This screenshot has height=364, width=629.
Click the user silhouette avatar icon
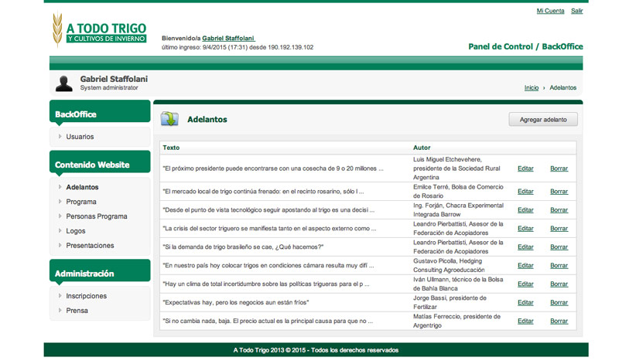pyautogui.click(x=63, y=83)
